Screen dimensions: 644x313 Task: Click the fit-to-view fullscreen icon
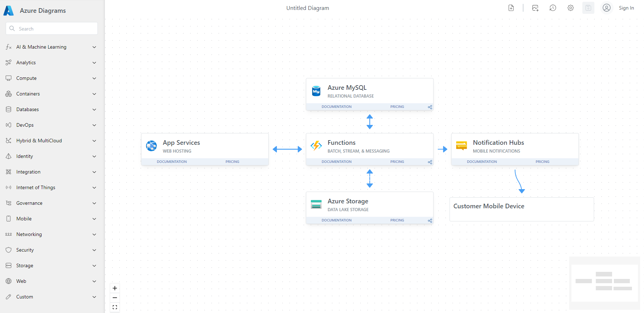pyautogui.click(x=115, y=307)
